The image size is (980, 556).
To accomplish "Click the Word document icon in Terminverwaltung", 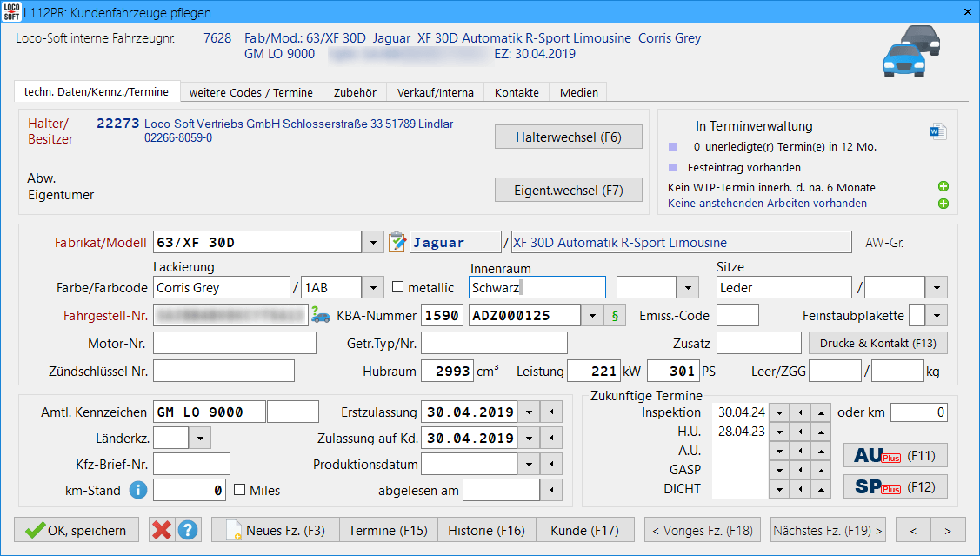I will (x=937, y=132).
